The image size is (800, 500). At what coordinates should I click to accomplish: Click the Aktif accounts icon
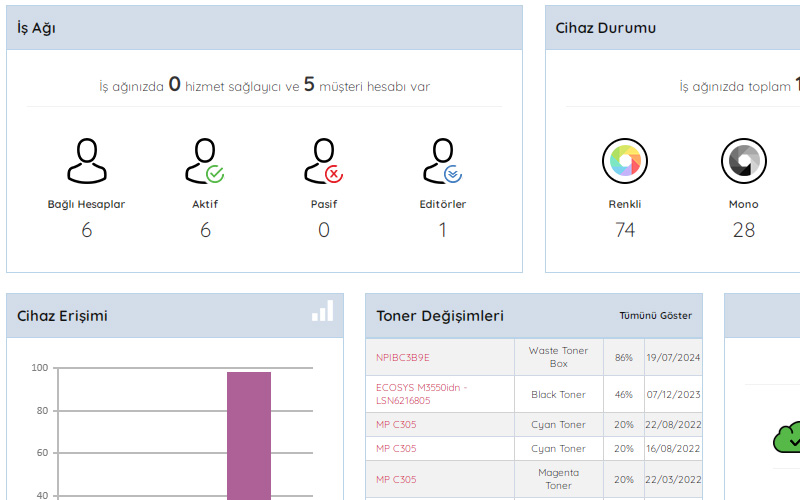click(205, 160)
